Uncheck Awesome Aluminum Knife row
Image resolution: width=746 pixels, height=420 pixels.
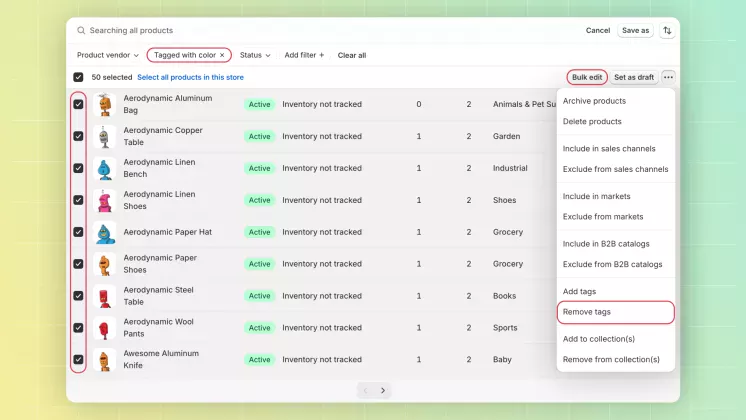78,360
